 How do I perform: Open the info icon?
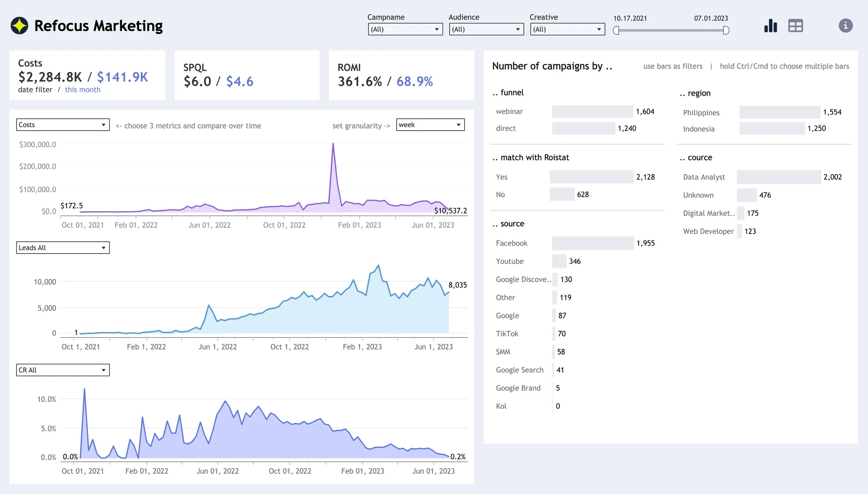click(x=845, y=25)
